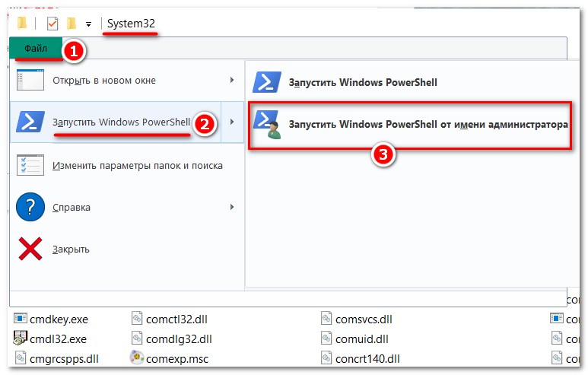Expand the Запустить Windows PowerShell submenu arrow
The width and height of the screenshot is (588, 375).
[232, 122]
